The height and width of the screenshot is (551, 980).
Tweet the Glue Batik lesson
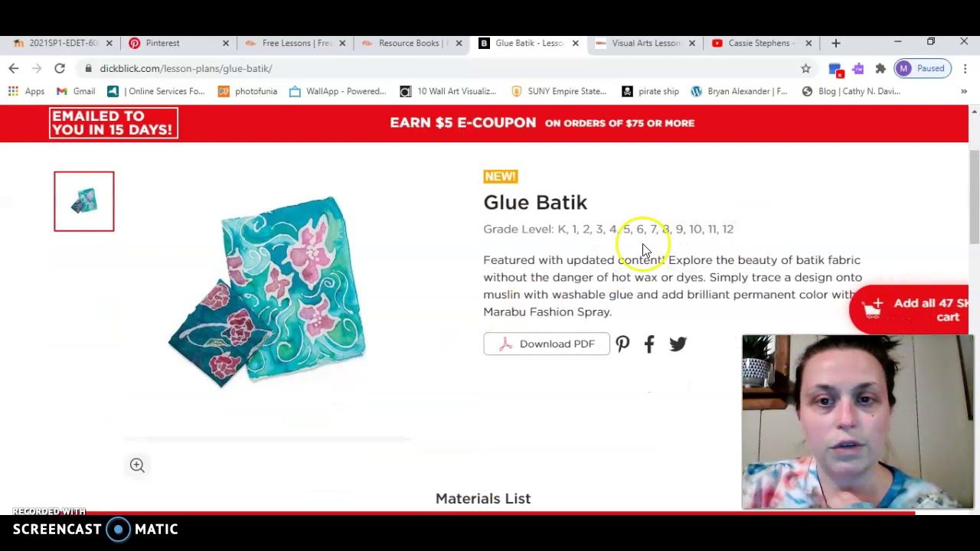pyautogui.click(x=678, y=344)
